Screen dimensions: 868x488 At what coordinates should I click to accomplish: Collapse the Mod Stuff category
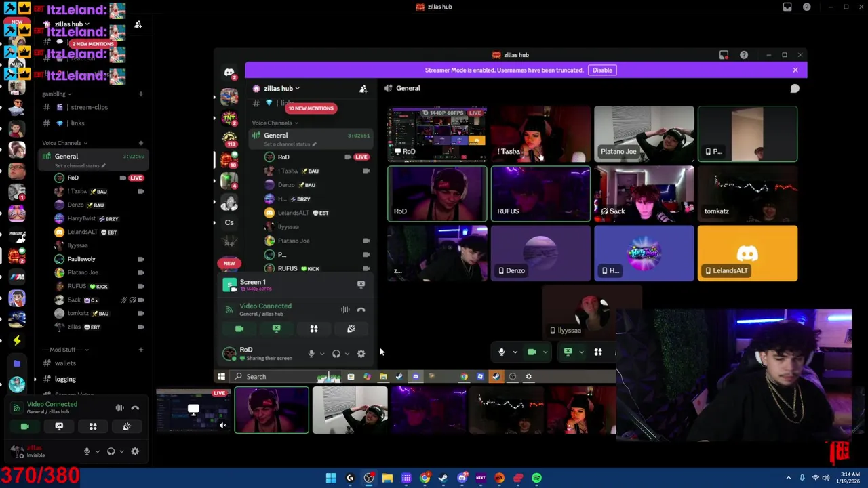(65, 350)
